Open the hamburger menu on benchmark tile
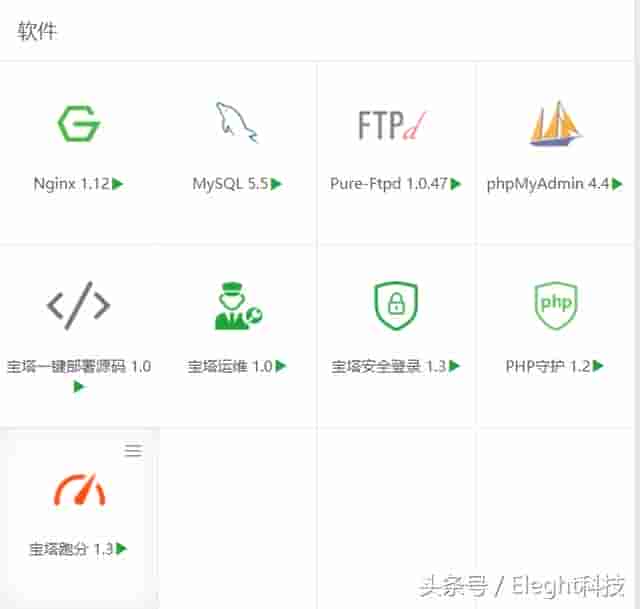 tap(133, 450)
